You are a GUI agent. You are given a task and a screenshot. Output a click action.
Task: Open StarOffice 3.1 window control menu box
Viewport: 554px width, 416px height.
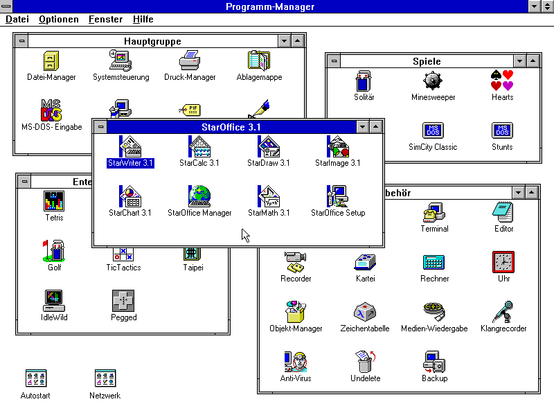point(101,127)
